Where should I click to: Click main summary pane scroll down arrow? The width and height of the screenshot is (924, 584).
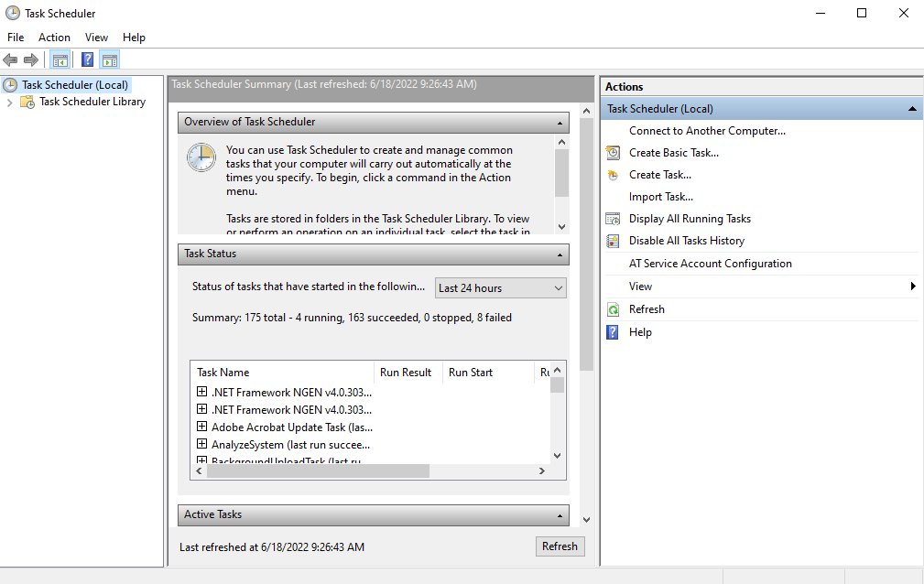586,520
